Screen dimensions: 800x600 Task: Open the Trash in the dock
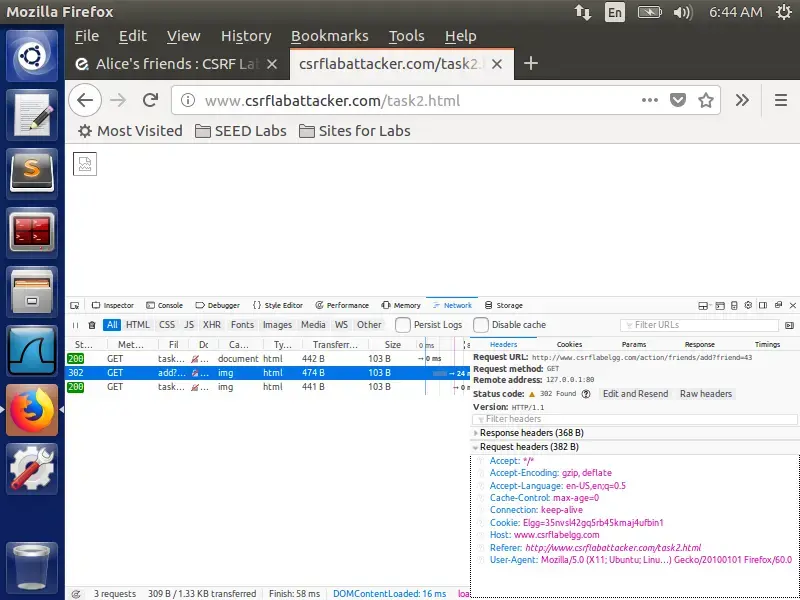(x=32, y=567)
